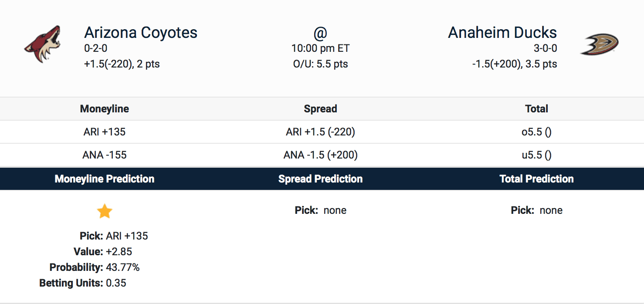The image size is (644, 304).
Task: Click the Spread Prediction heading
Action: (x=320, y=179)
